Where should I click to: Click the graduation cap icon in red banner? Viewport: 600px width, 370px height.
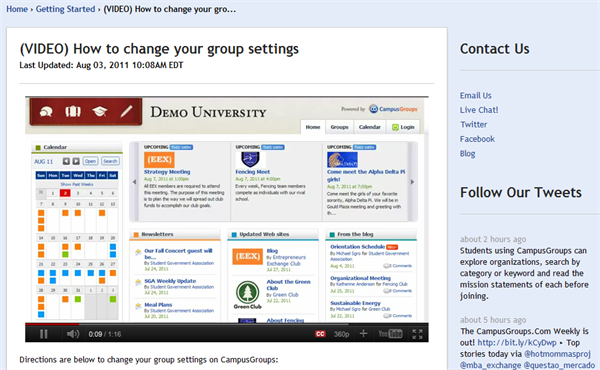click(x=99, y=111)
